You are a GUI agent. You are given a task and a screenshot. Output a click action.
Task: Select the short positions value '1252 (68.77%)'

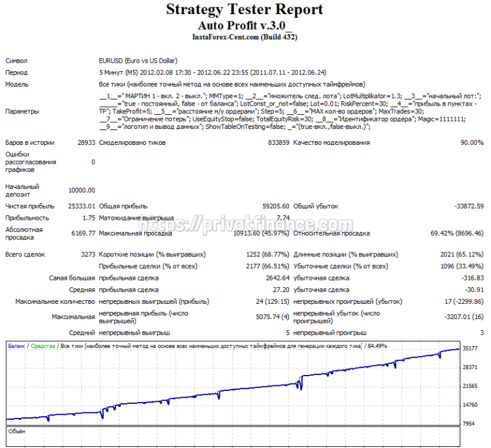click(268, 255)
